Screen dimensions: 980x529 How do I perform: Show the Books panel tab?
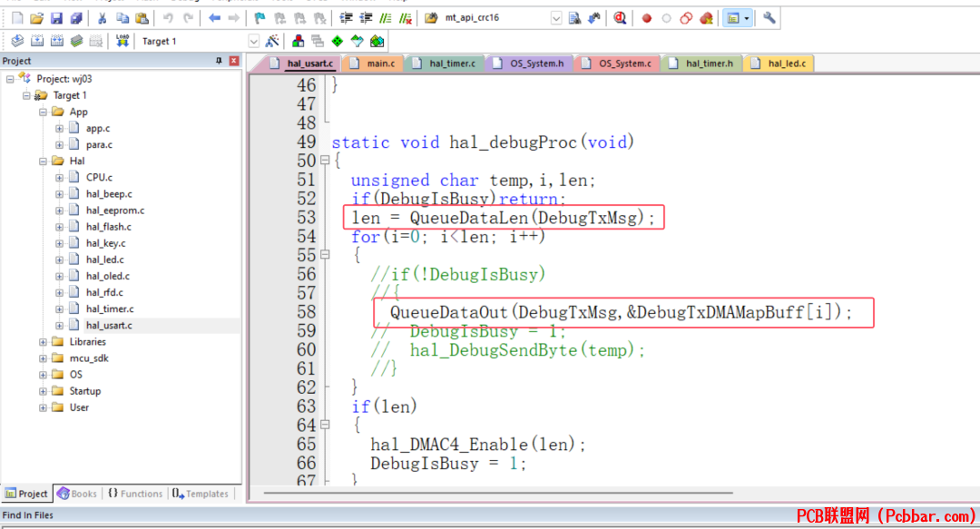point(77,494)
